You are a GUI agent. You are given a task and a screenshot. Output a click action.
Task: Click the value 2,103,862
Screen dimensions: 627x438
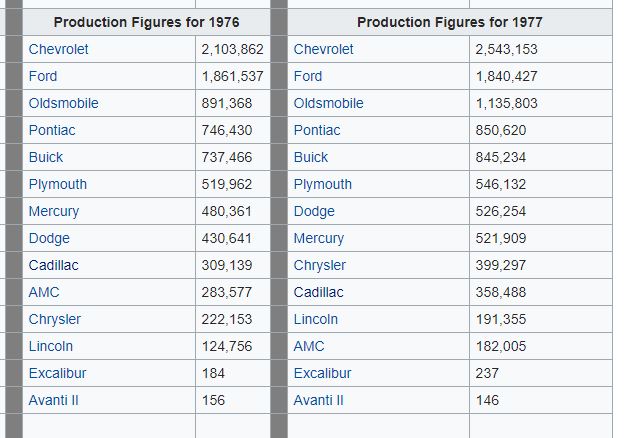[232, 49]
